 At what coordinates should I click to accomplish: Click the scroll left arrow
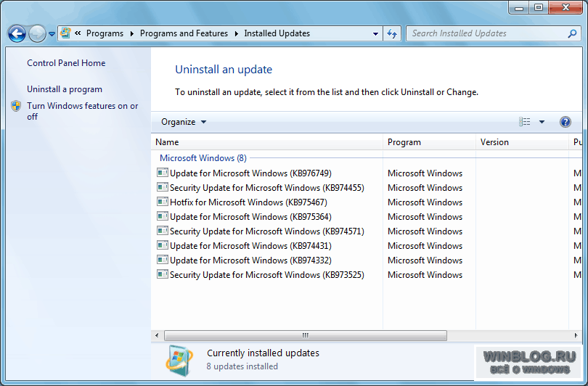157,335
